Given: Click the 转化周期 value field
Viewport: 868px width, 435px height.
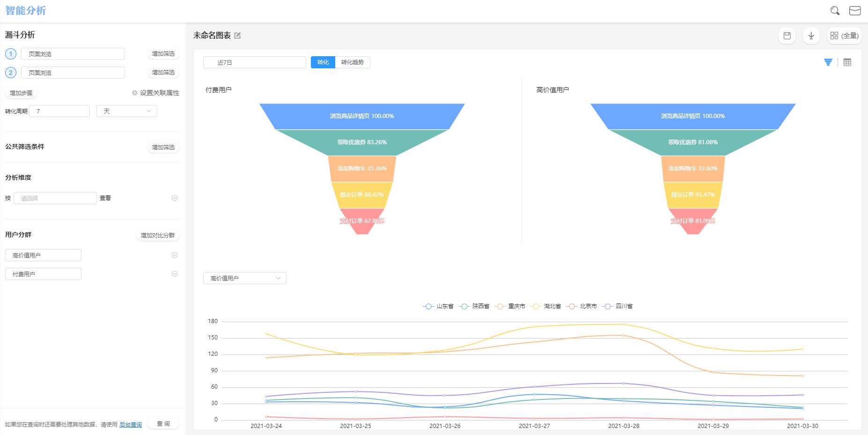Looking at the screenshot, I should [x=59, y=111].
